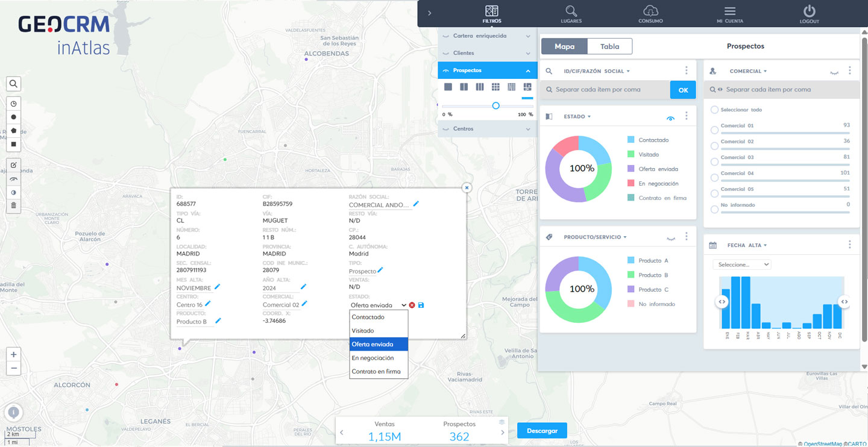Image resolution: width=868 pixels, height=447 pixels.
Task: Zoom out on the map
Action: (x=13, y=368)
